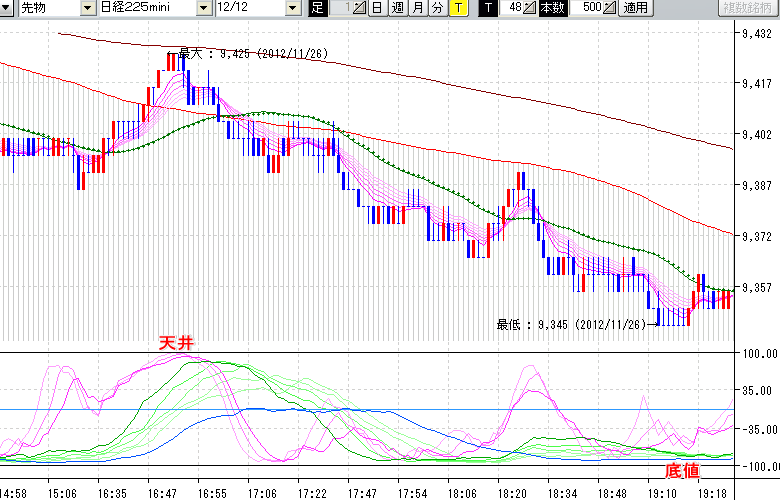
Task: Click the 500 bar count input field
Action: point(586,8)
